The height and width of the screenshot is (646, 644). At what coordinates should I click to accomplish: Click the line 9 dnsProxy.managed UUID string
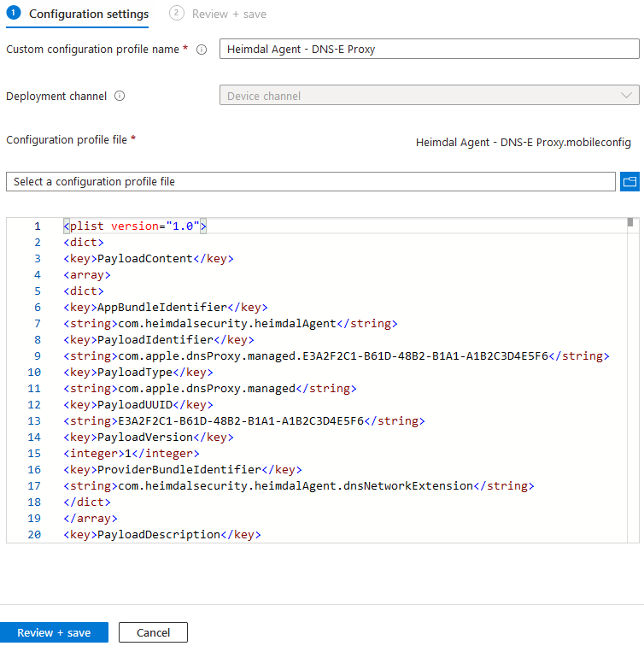(x=336, y=356)
